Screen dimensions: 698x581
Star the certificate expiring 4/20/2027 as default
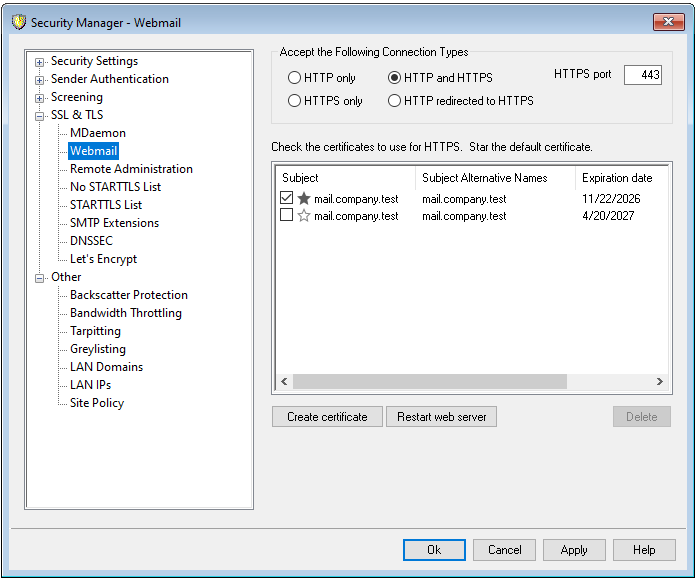point(304,216)
